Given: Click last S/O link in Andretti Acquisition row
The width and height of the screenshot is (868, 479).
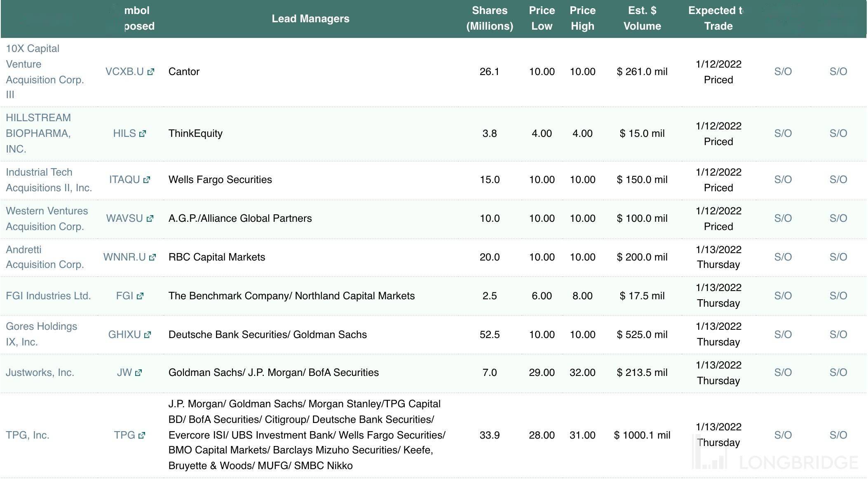Looking at the screenshot, I should pyautogui.click(x=838, y=257).
